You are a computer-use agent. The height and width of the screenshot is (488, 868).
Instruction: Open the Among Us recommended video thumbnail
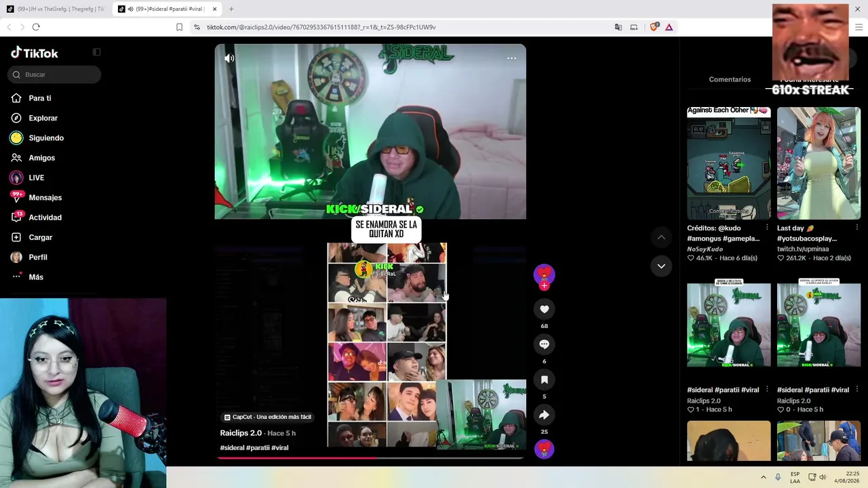coord(729,163)
